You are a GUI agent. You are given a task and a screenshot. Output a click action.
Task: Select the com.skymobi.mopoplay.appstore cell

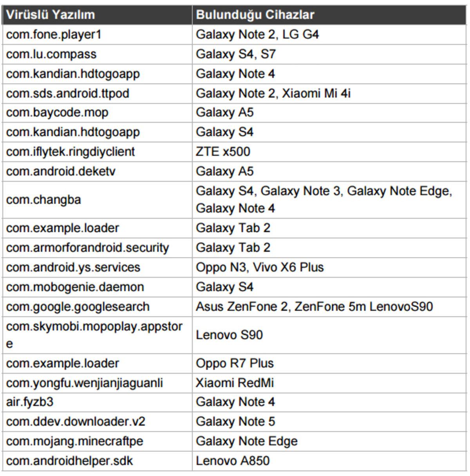[x=94, y=335]
